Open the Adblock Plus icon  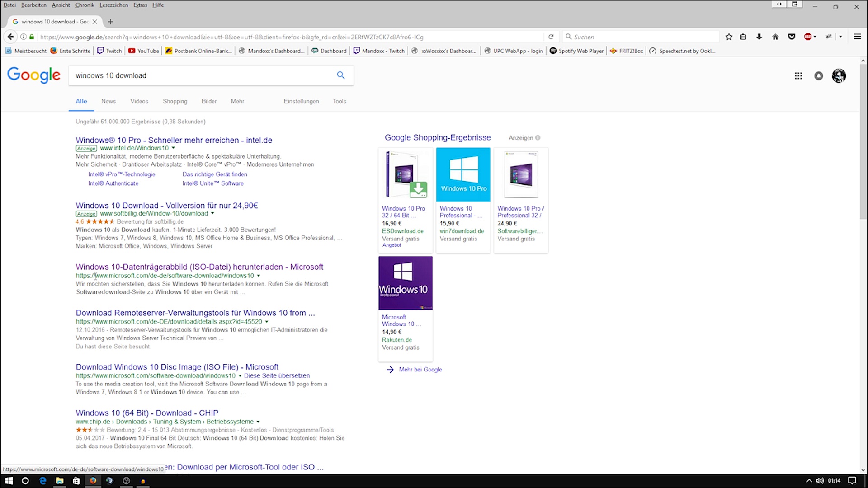pyautogui.click(x=808, y=37)
